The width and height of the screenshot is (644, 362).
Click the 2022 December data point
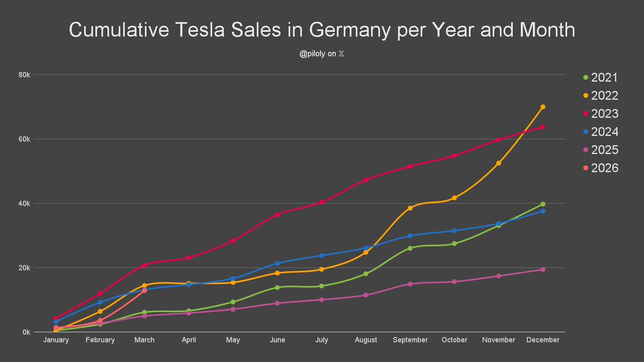543,107
